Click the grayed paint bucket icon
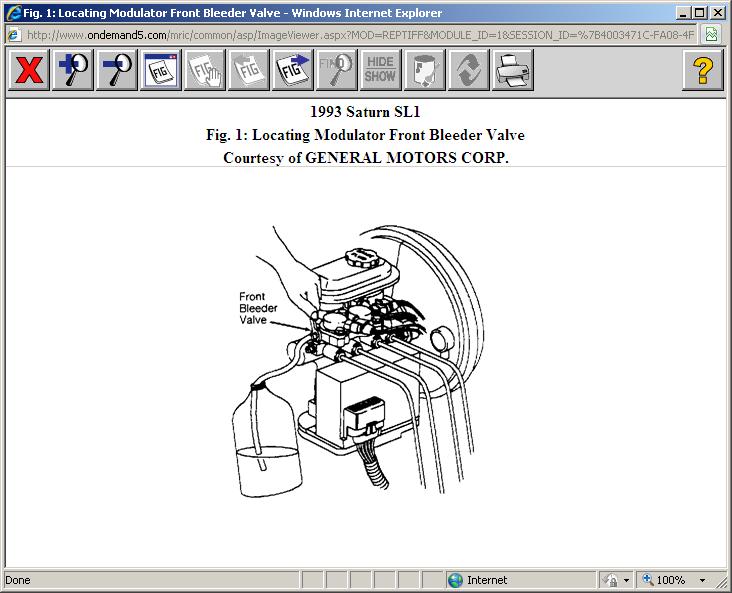Image resolution: width=732 pixels, height=593 pixels. pos(424,70)
